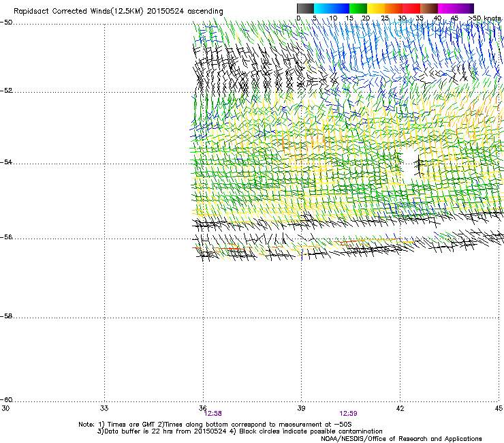Click the 'NOAA/NESDIS/Office of Research and Applications' credit

(401, 439)
